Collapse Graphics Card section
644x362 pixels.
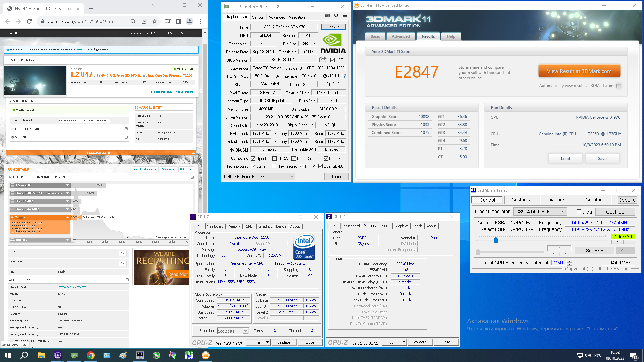tap(127, 280)
